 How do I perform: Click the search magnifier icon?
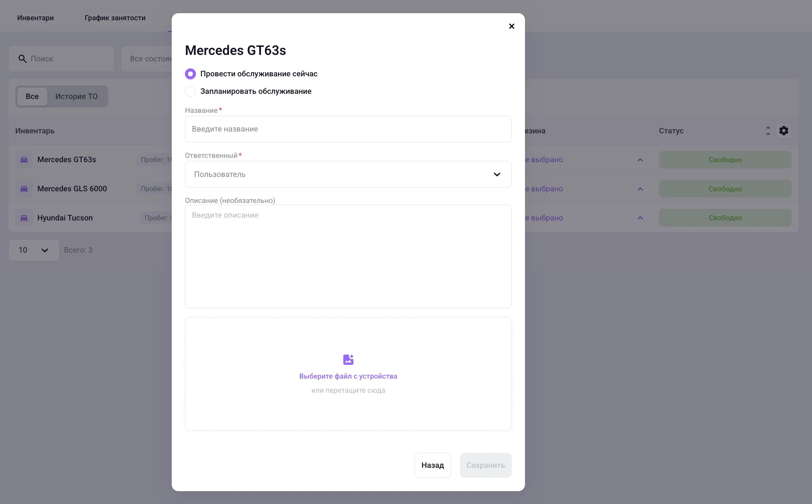coord(22,59)
